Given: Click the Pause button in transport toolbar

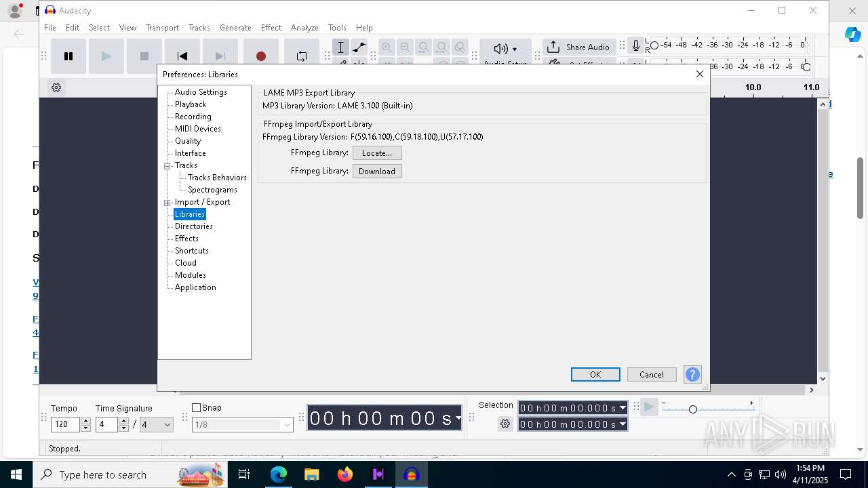Looking at the screenshot, I should pyautogui.click(x=68, y=56).
